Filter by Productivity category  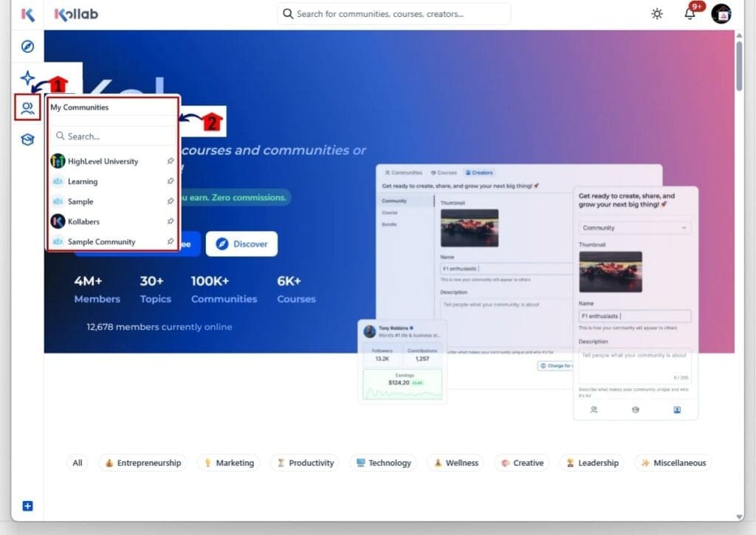pyautogui.click(x=305, y=463)
